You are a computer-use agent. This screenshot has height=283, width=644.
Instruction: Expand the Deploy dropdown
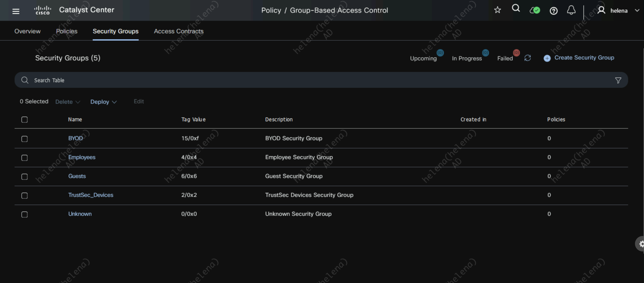[103, 102]
